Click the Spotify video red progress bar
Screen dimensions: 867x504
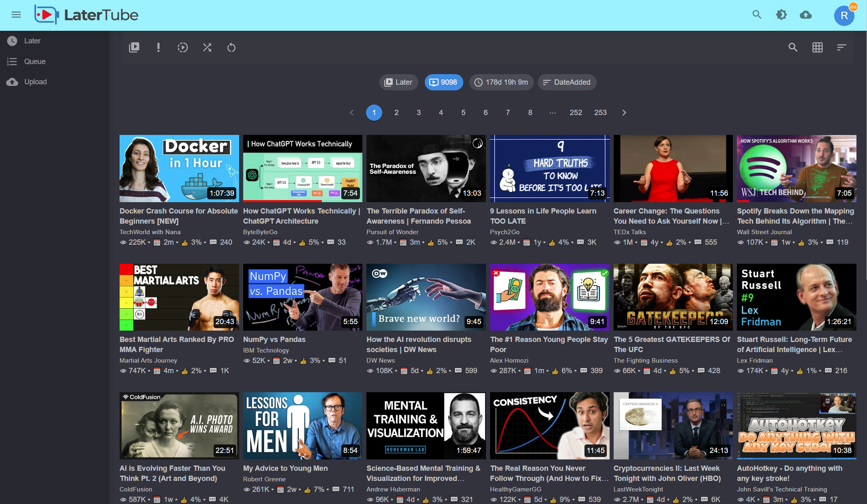pyautogui.click(x=743, y=201)
